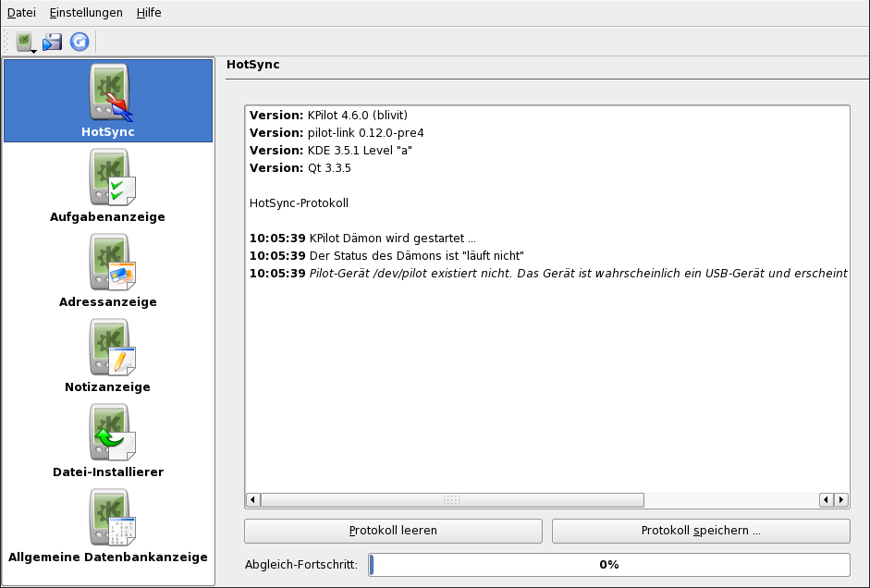Open the Aufgabenanzeige task viewer icon
The height and width of the screenshot is (588, 870).
pos(108,186)
